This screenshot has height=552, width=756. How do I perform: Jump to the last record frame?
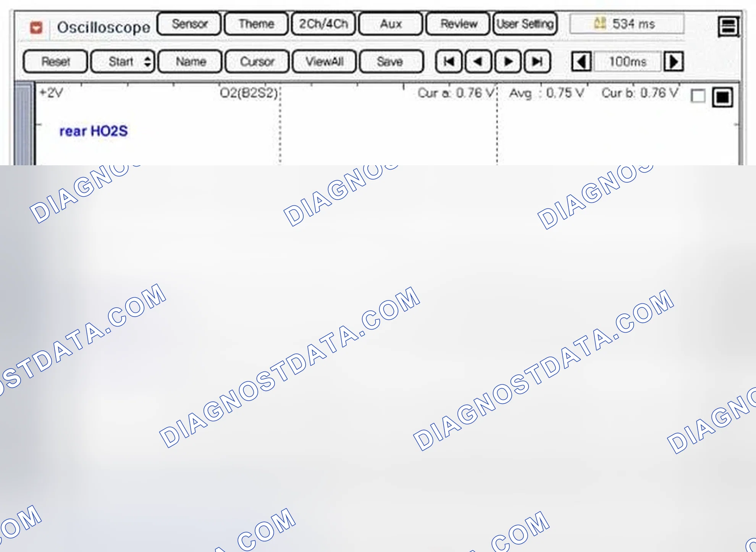537,61
